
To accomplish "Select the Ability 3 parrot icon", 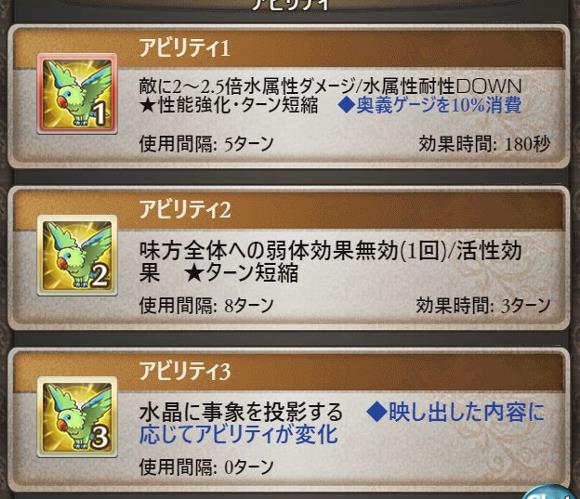I will point(77,417).
